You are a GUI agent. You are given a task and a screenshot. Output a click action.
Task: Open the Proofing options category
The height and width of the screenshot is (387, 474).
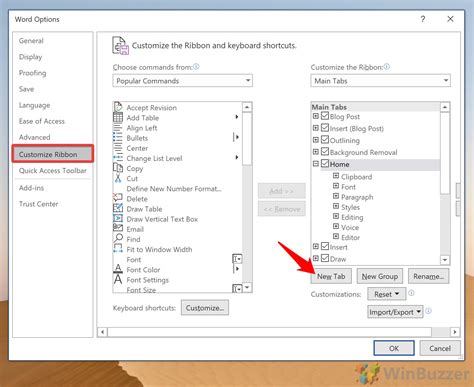pyautogui.click(x=32, y=73)
